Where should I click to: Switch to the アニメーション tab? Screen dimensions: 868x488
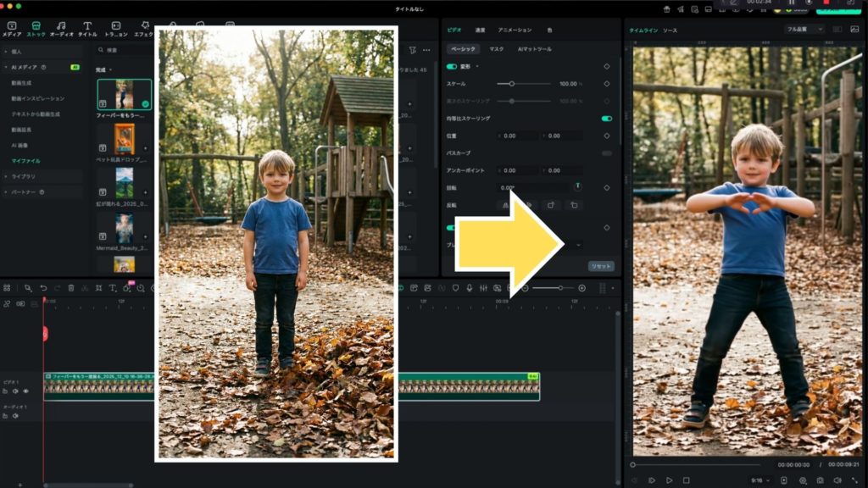click(515, 30)
